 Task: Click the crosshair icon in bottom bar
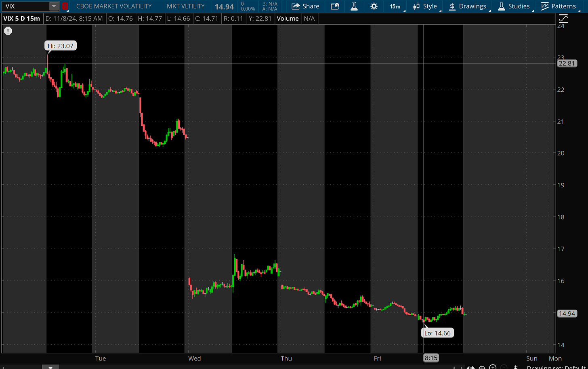pos(482,367)
